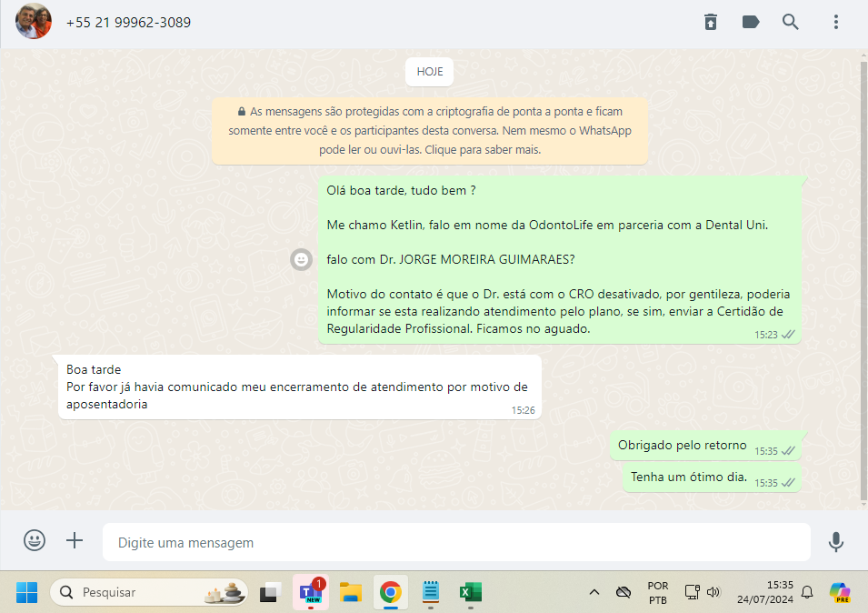
Task: Start a voice message with the microphone
Action: [836, 542]
